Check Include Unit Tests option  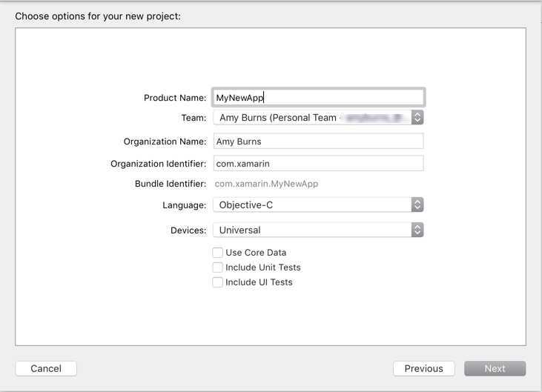[217, 268]
